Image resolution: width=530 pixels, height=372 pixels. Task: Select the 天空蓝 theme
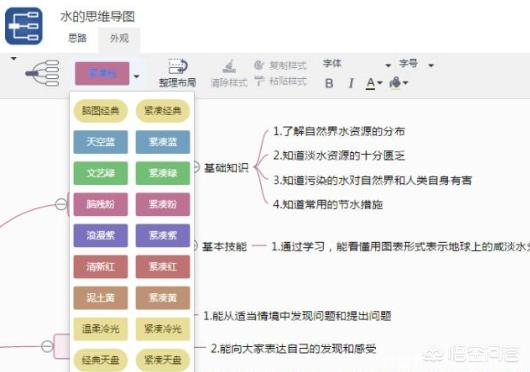click(x=101, y=142)
